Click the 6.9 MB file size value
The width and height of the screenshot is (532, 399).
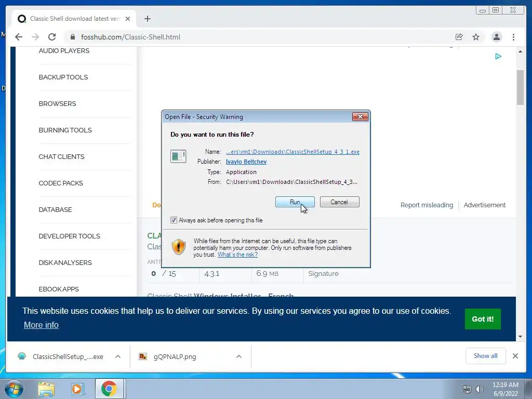[268, 273]
